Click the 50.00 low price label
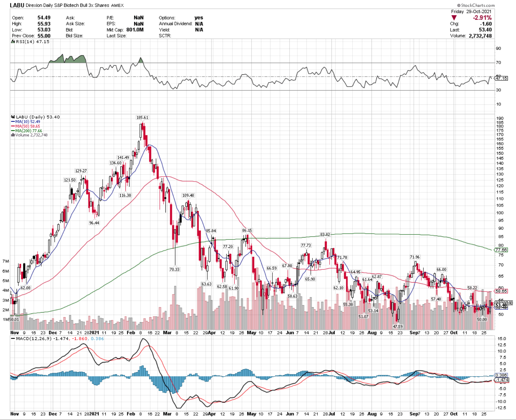The image size is (516, 420). click(x=482, y=319)
